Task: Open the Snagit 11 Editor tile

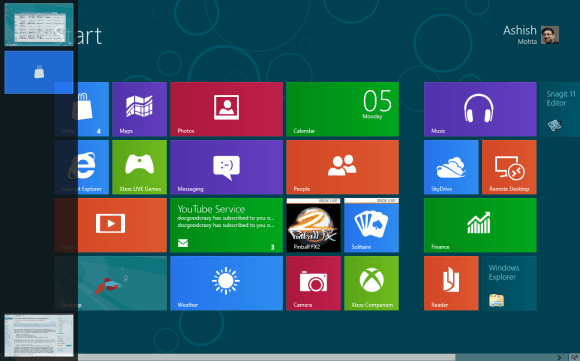Action: (x=560, y=109)
